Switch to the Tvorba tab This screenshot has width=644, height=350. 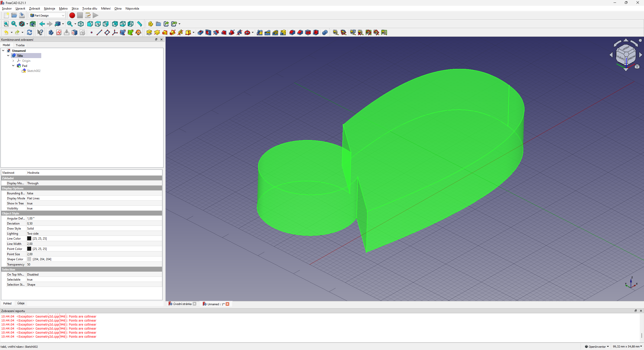pos(20,45)
